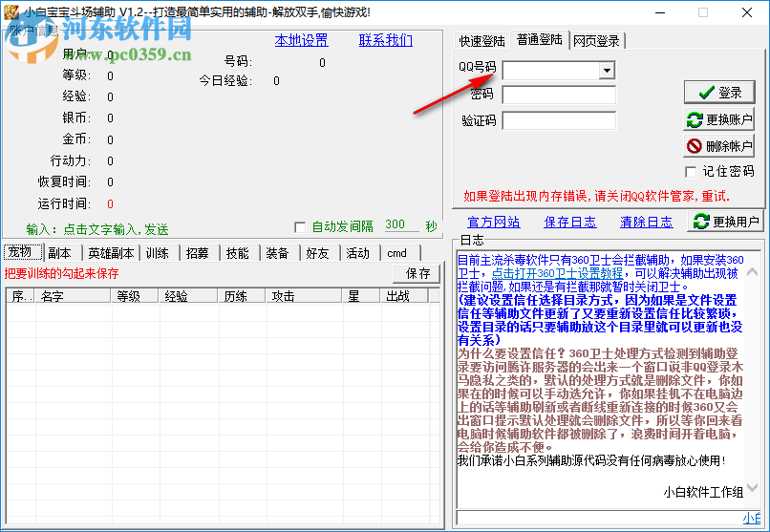Open the 训练 tab
The height and width of the screenshot is (532, 770).
[157, 253]
